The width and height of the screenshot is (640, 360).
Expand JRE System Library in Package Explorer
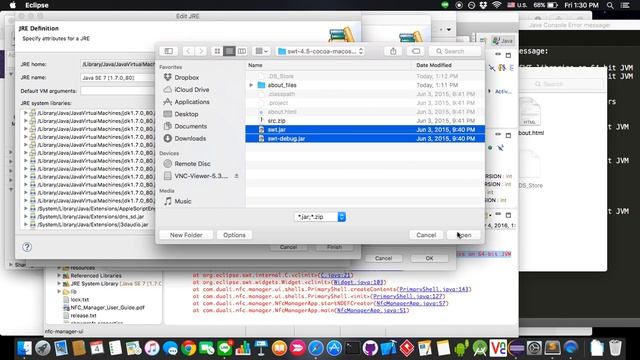pos(59,283)
